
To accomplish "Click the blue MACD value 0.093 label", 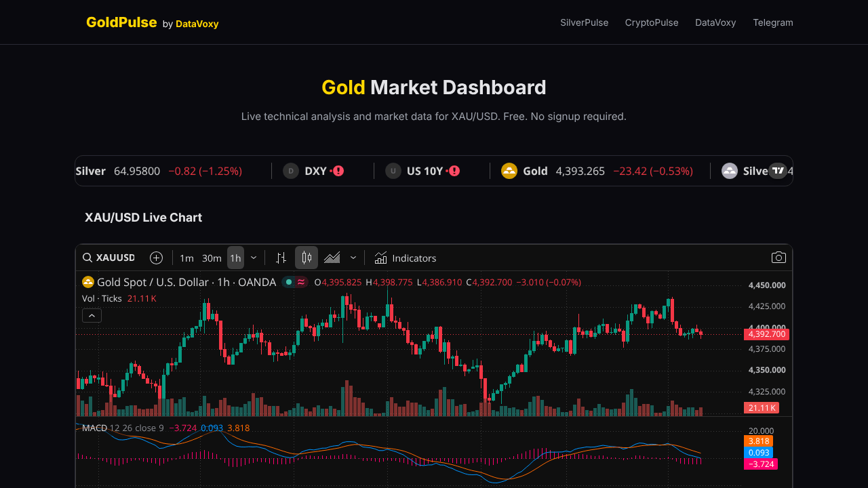I will point(758,453).
